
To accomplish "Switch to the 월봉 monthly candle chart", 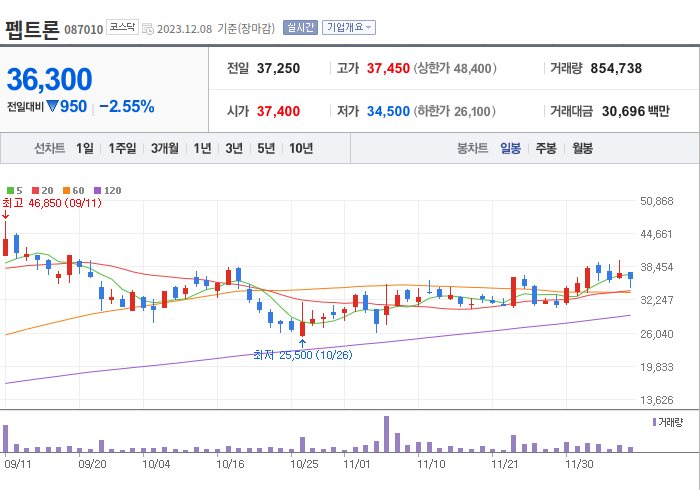I will 583,148.
